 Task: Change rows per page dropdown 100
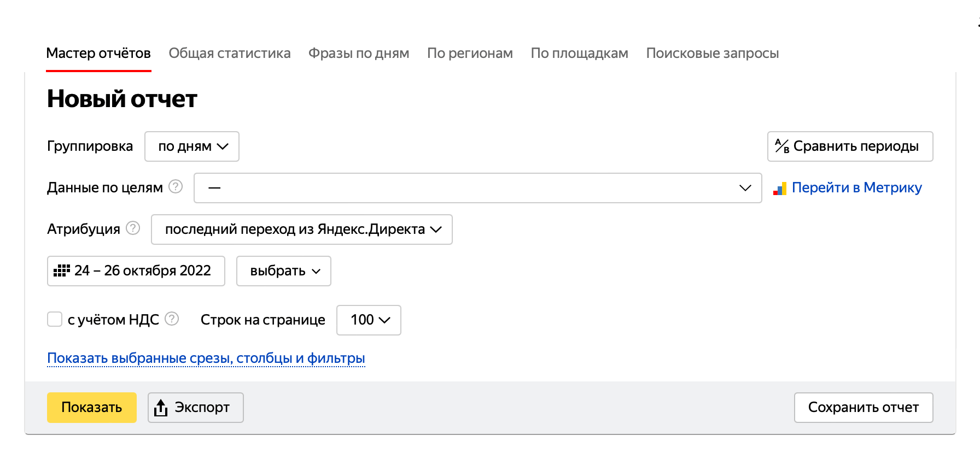pyautogui.click(x=369, y=320)
